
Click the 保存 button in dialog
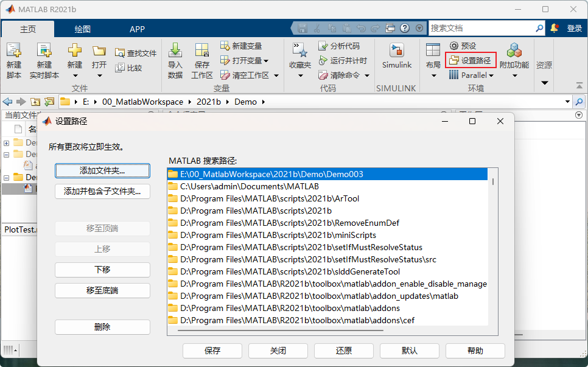click(x=212, y=351)
